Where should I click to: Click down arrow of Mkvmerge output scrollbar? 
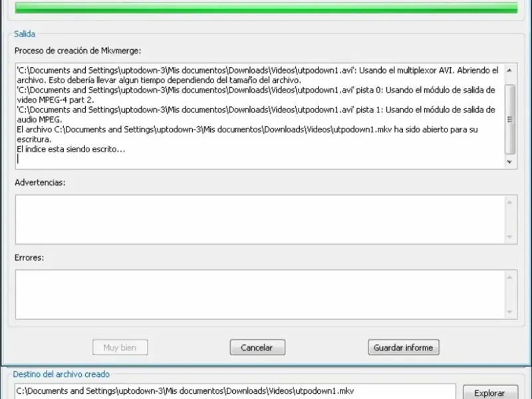509,162
